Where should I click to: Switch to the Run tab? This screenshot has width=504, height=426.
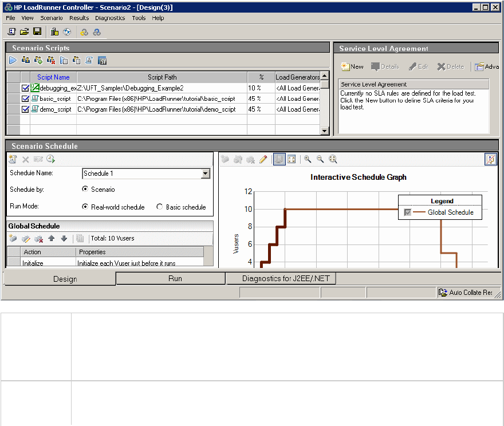[x=175, y=279]
